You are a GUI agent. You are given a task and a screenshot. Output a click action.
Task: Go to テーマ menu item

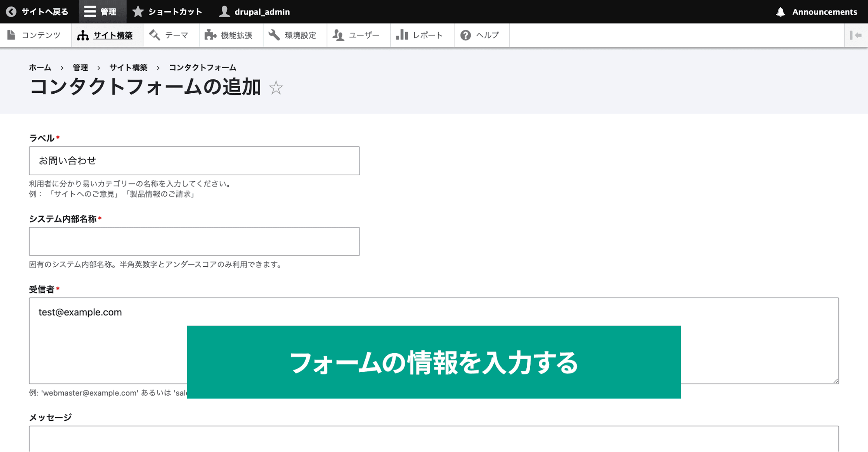tap(171, 35)
